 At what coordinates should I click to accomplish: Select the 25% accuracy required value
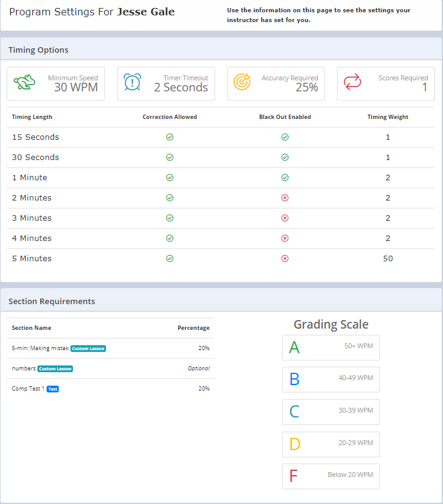(307, 88)
